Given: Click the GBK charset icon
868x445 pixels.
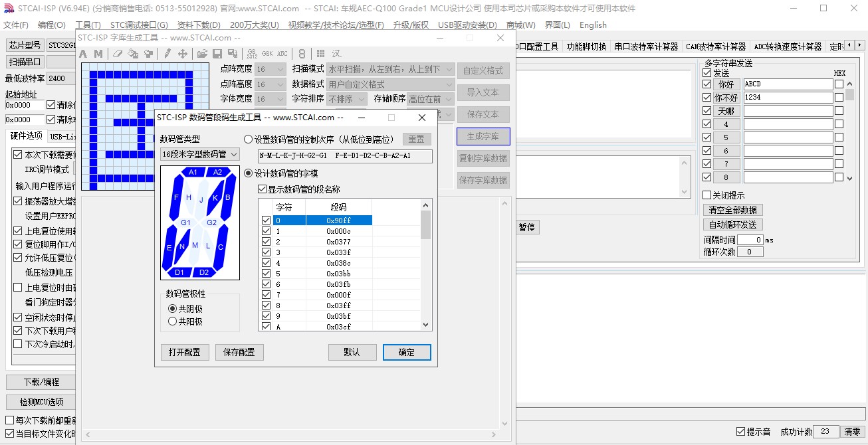Looking at the screenshot, I should click(267, 54).
